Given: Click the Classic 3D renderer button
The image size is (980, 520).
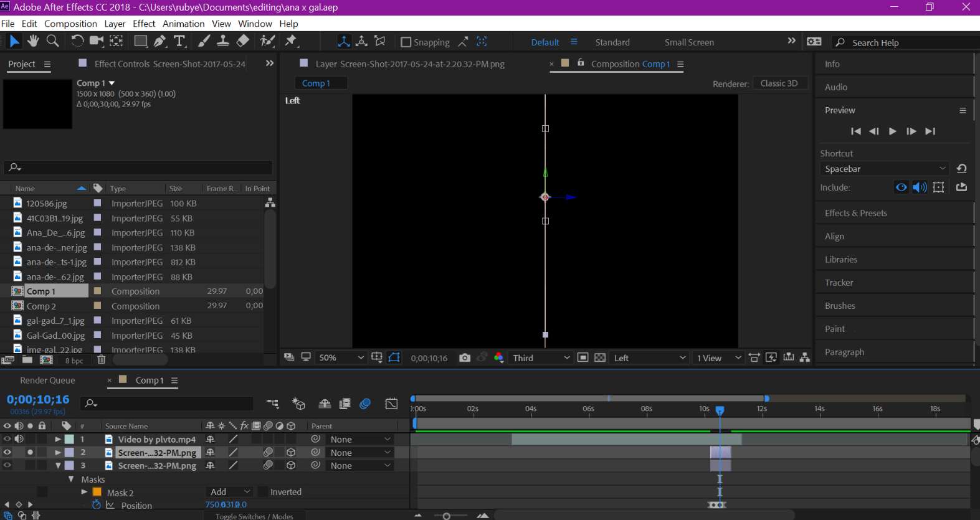Looking at the screenshot, I should pos(779,83).
